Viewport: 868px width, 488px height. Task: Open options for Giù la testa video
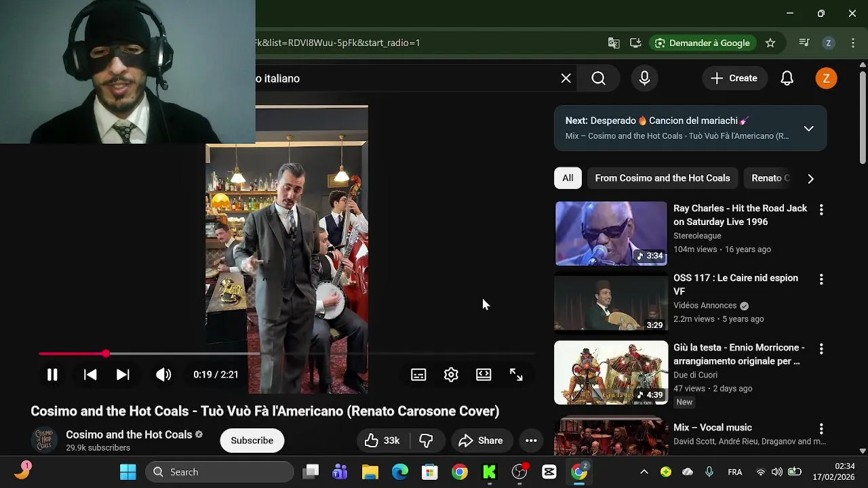click(x=821, y=349)
